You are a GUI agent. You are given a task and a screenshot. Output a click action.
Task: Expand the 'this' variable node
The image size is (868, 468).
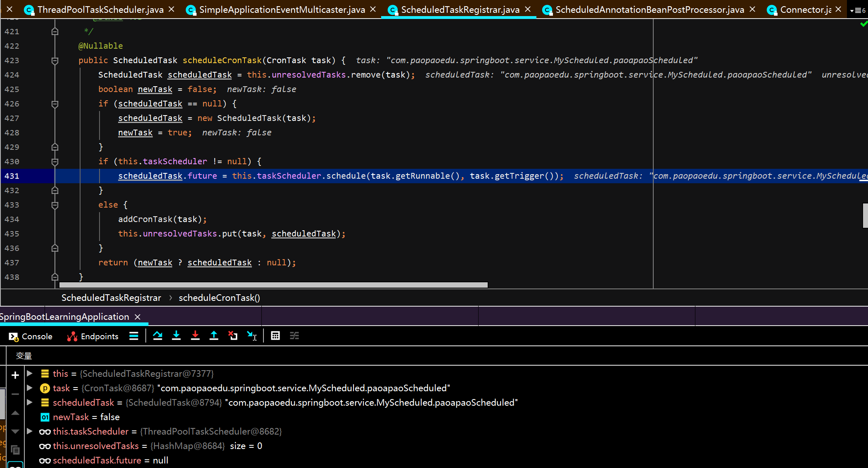[x=30, y=373]
